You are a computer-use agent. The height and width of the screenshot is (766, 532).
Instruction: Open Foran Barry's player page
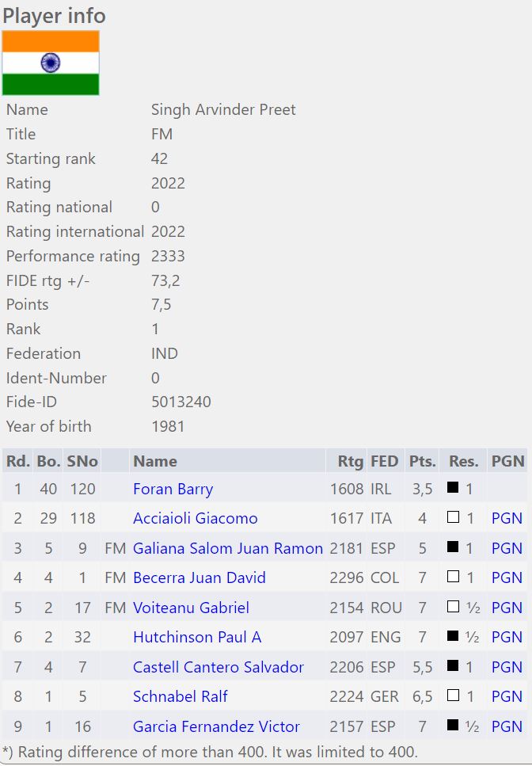(x=173, y=489)
